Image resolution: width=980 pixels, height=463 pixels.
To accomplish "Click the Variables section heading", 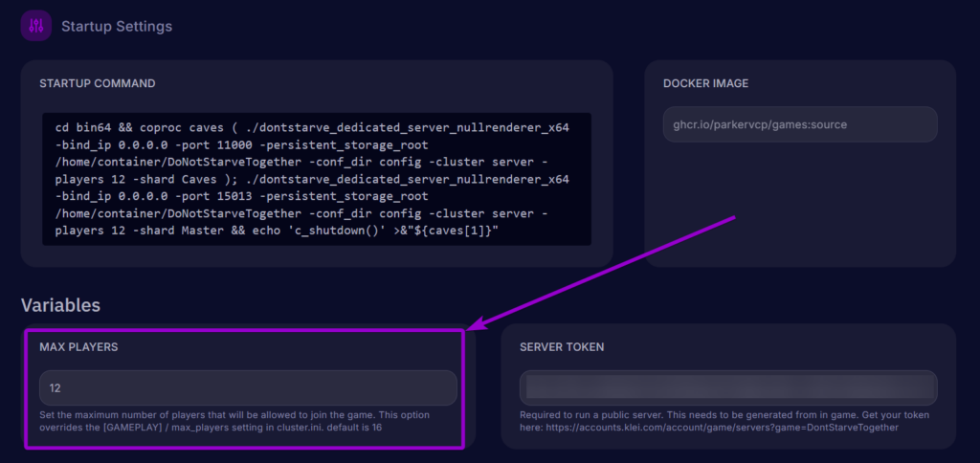I will (60, 305).
